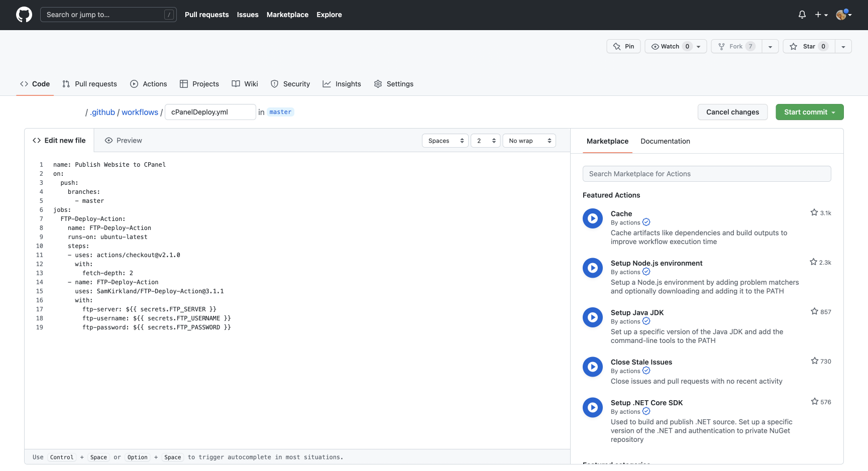The width and height of the screenshot is (868, 471).
Task: Click the Cache action play icon
Action: (x=593, y=218)
